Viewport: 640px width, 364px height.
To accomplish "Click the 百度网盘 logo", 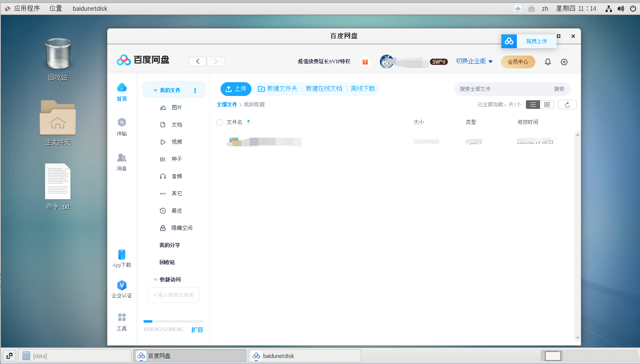I will [143, 60].
